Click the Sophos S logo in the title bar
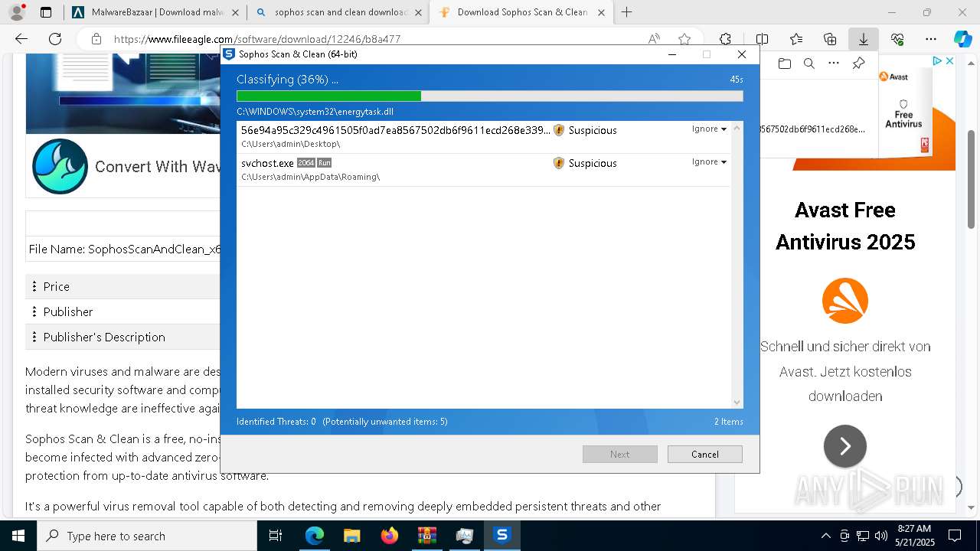This screenshot has height=551, width=980. pos(228,54)
